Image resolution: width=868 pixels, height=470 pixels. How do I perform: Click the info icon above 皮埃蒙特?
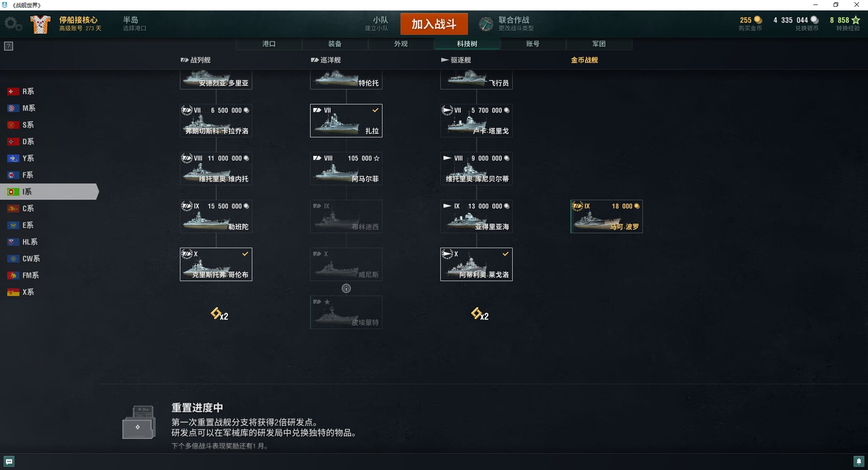click(x=346, y=288)
